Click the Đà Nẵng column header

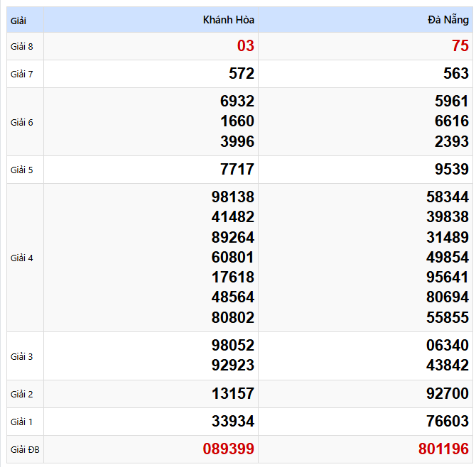448,20
